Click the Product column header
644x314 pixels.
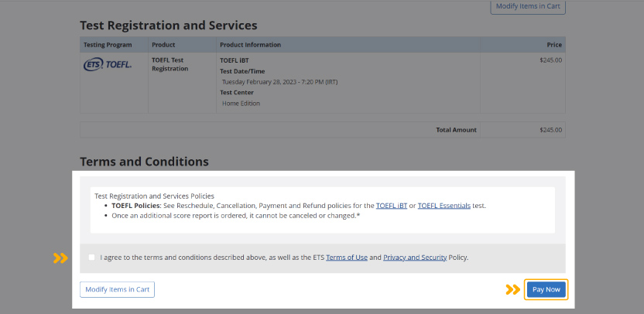(x=163, y=45)
